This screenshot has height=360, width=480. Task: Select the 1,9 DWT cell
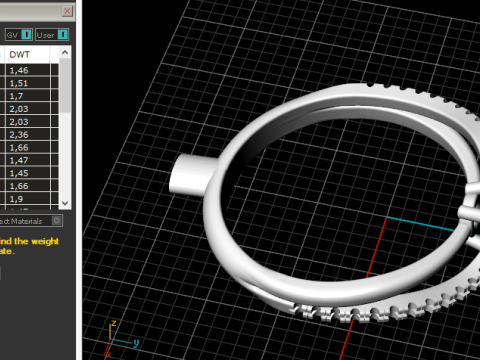pos(27,199)
